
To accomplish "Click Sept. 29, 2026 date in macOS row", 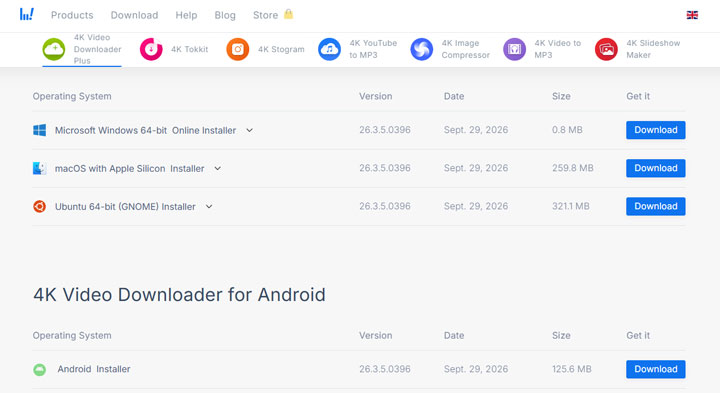I will (476, 168).
